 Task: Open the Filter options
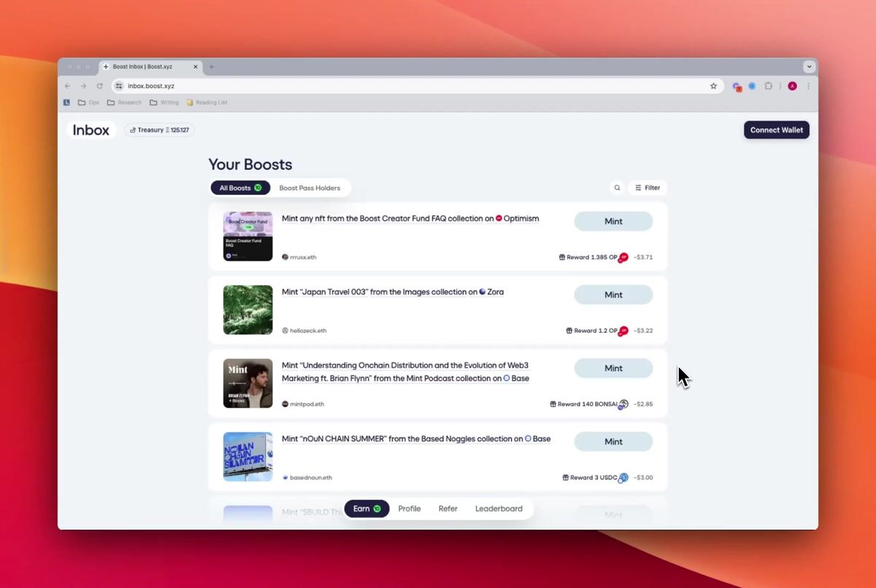coord(648,187)
